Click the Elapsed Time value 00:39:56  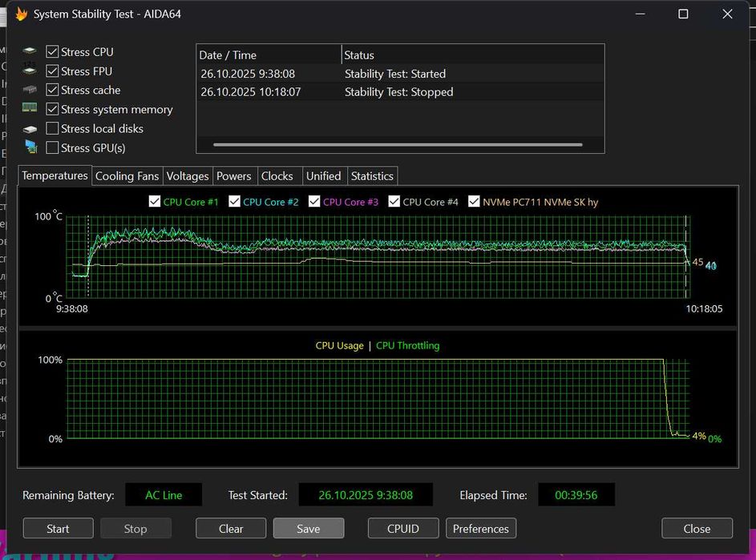(576, 495)
